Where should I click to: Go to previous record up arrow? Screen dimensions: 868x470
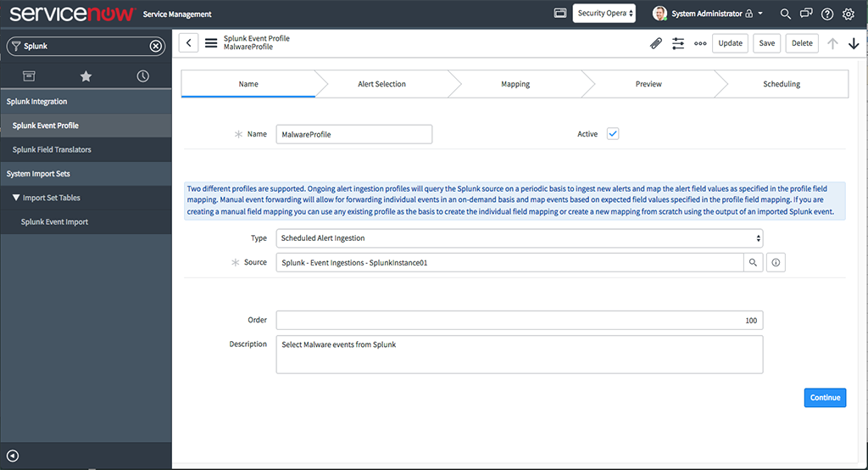pos(832,43)
